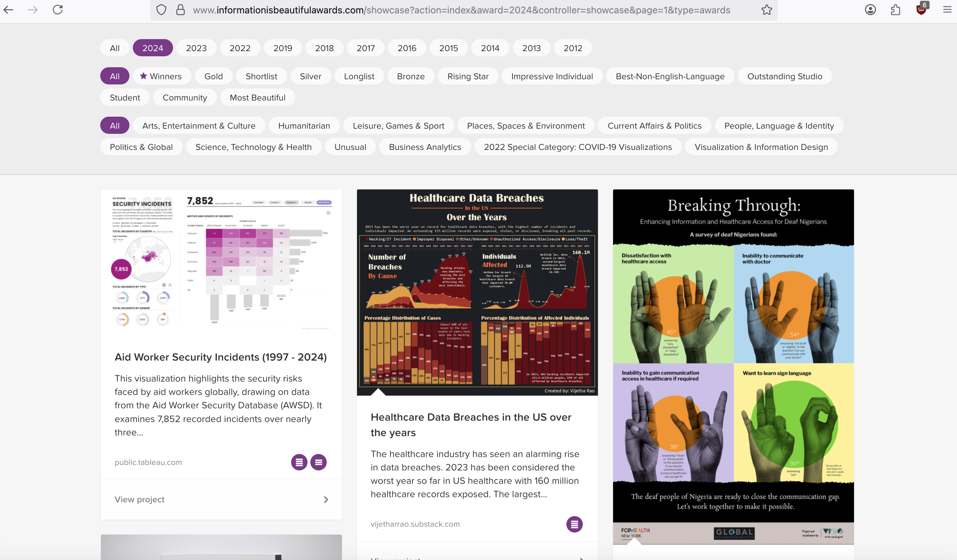Screen dimensions: 957x560
Task: Click the Healthcare Data Breaches infographic thumbnail
Action: [x=477, y=292]
